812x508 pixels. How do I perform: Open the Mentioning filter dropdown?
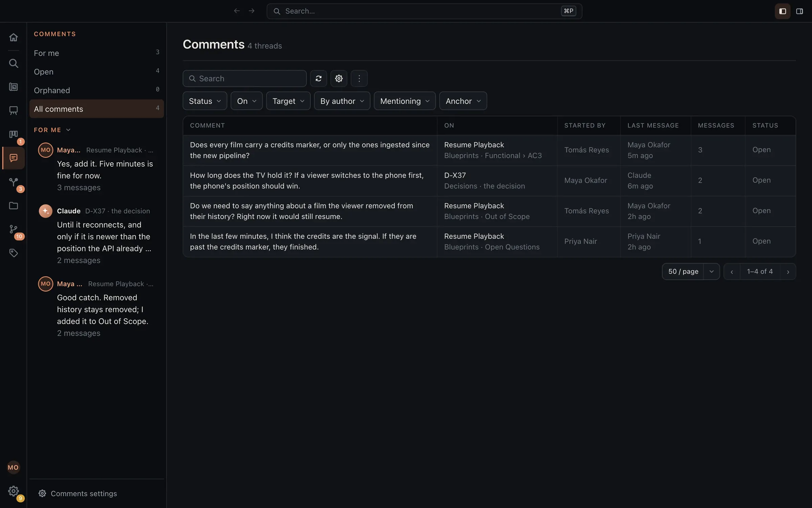(x=405, y=101)
